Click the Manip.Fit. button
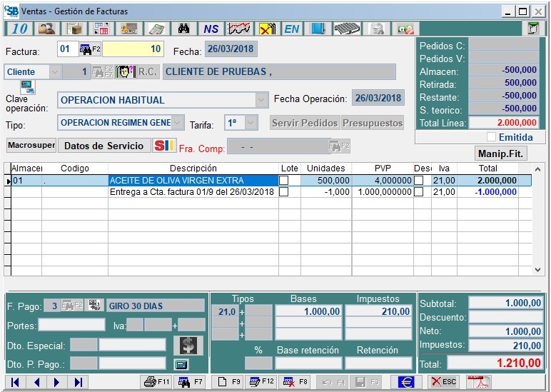Viewport: 551px width, 392px height. coord(500,154)
